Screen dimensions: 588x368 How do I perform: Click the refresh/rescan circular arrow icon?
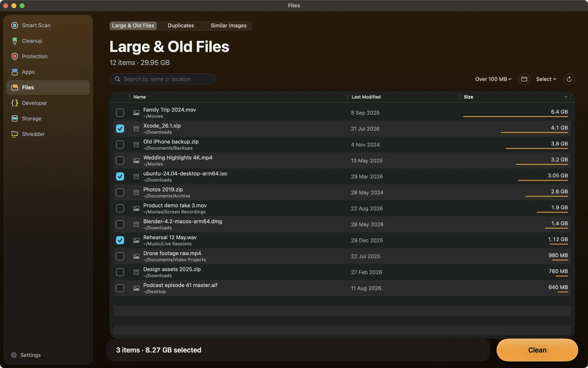pos(569,79)
